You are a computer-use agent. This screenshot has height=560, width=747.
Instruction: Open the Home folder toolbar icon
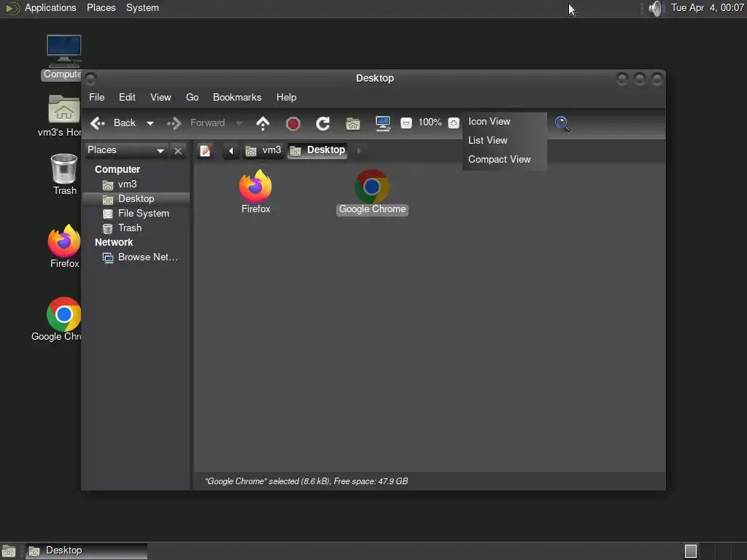pyautogui.click(x=353, y=124)
